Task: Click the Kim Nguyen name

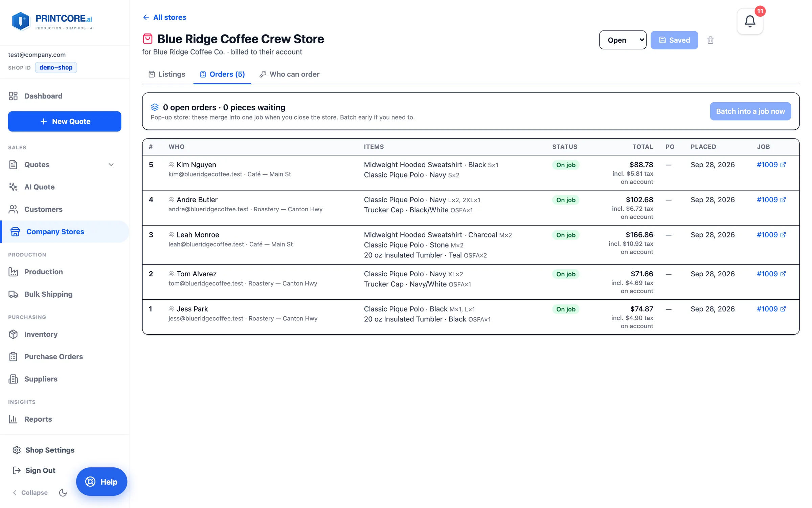Action: pos(196,165)
